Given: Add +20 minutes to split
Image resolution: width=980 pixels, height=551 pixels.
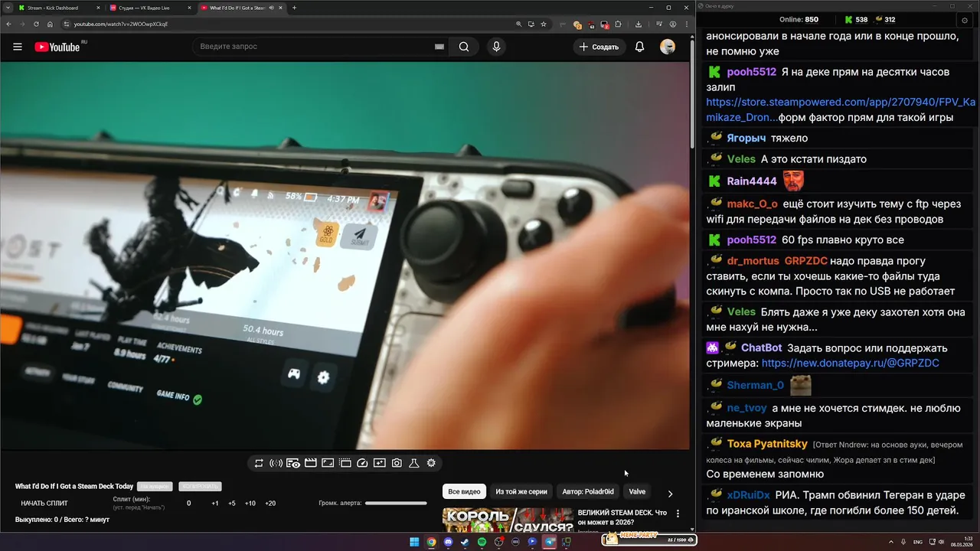Looking at the screenshot, I should point(270,504).
